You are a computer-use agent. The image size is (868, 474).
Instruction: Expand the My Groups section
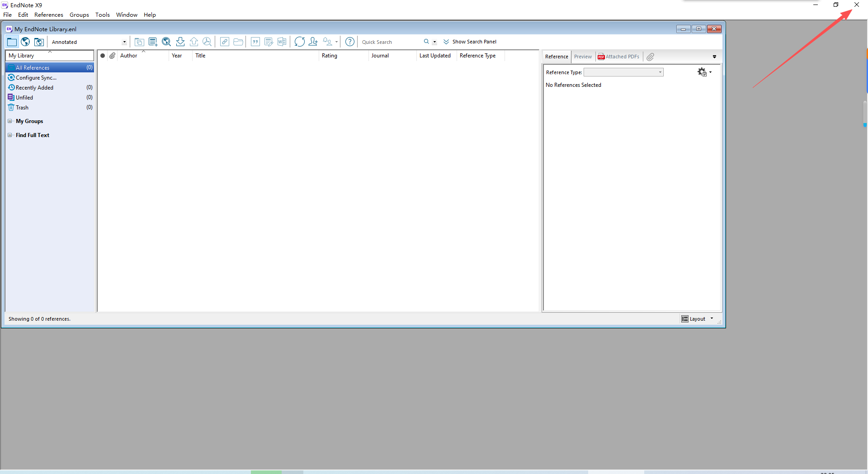10,121
